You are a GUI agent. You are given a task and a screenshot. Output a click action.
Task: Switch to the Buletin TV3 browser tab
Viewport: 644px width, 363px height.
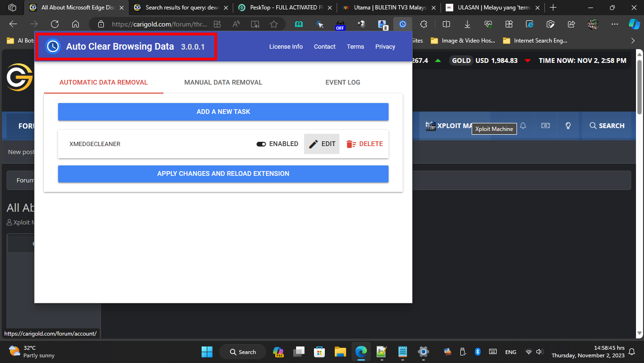point(389,8)
